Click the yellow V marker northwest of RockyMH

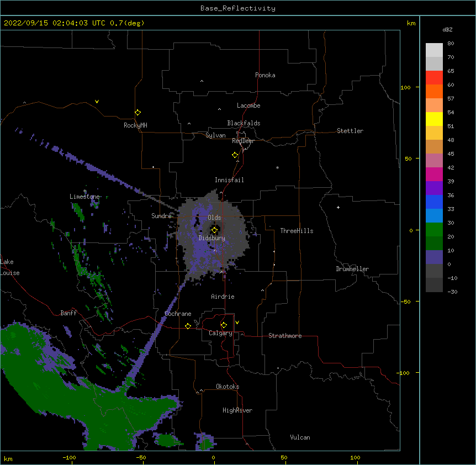coord(97,102)
